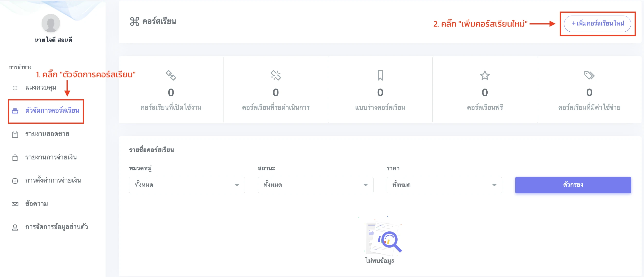Click the สถานะ field label
The image size is (644, 277).
[x=266, y=168]
